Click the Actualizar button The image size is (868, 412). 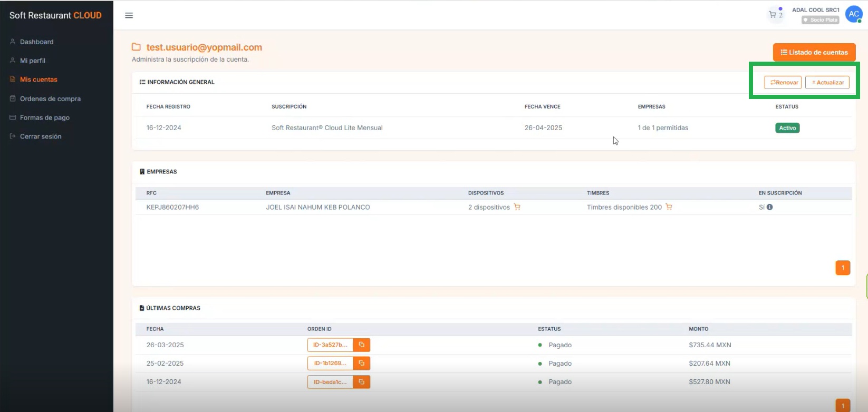827,83
